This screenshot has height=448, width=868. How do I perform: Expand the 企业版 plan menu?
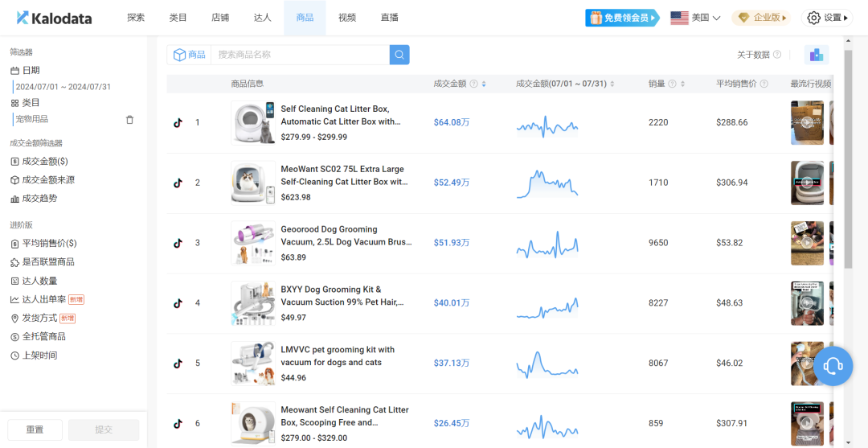[x=759, y=18]
